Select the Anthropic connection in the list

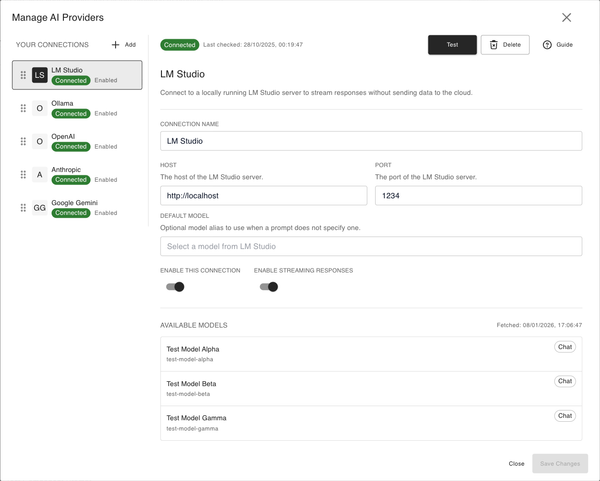77,174
